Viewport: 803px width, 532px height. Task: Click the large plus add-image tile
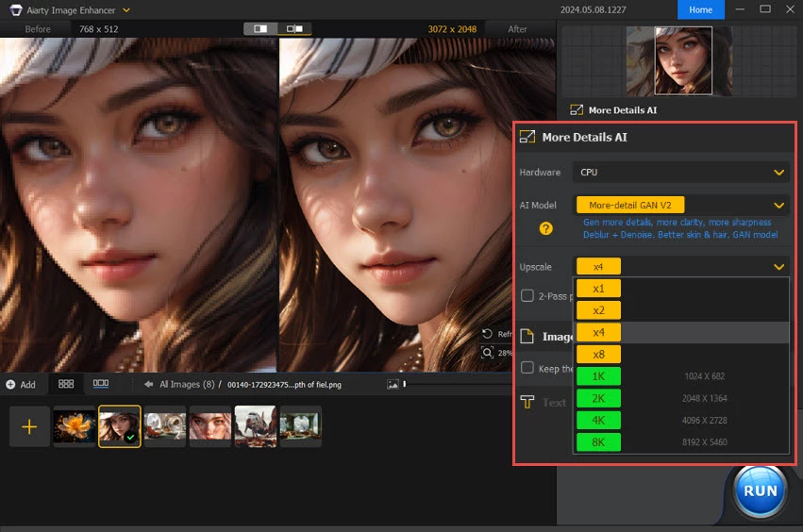click(29, 426)
